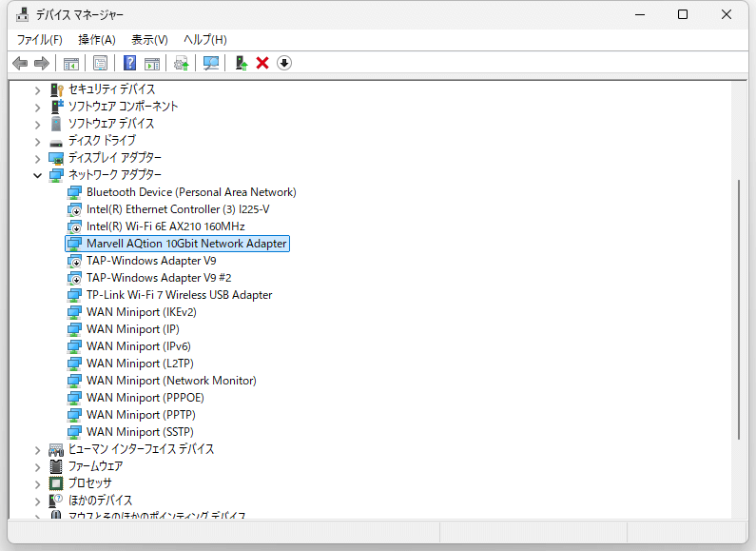
Task: Select TP-Link Wi-Fi 7 Wireless USB Adapter
Action: [179, 295]
